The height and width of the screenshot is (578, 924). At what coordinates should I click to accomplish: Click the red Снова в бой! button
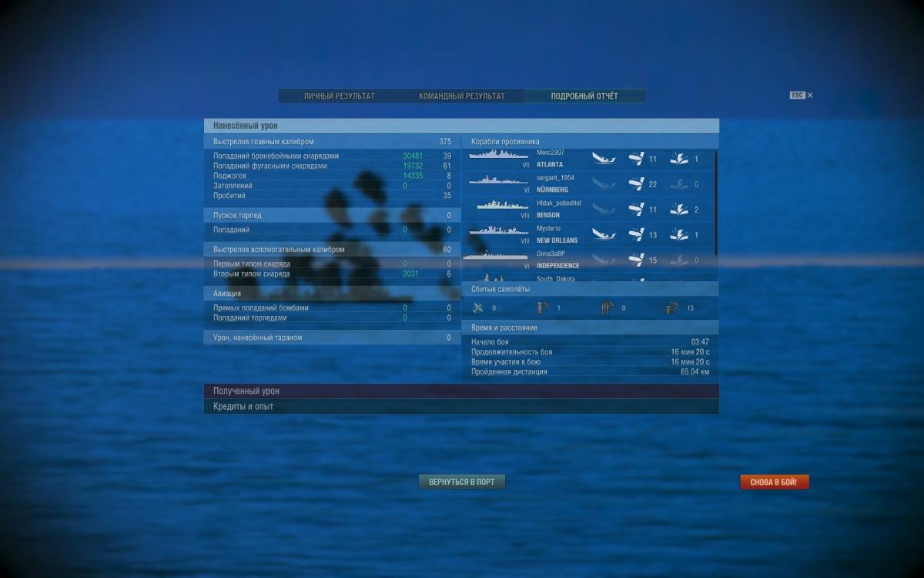pyautogui.click(x=774, y=482)
